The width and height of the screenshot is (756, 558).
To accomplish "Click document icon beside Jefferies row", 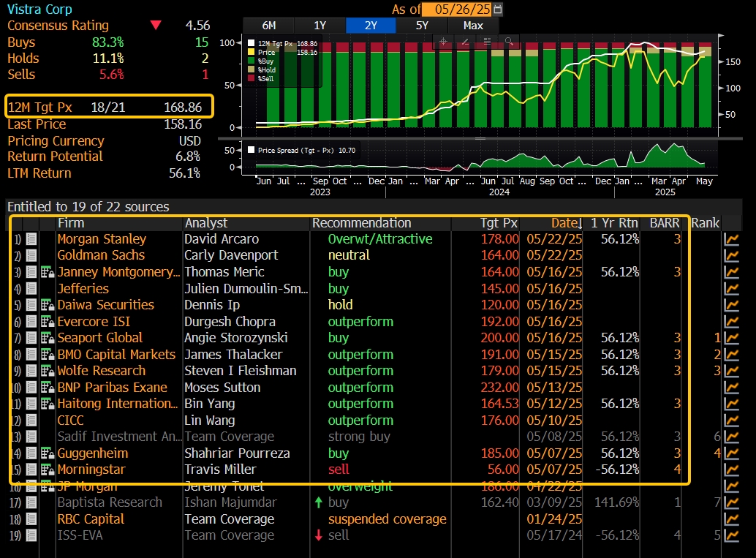I will coord(31,289).
